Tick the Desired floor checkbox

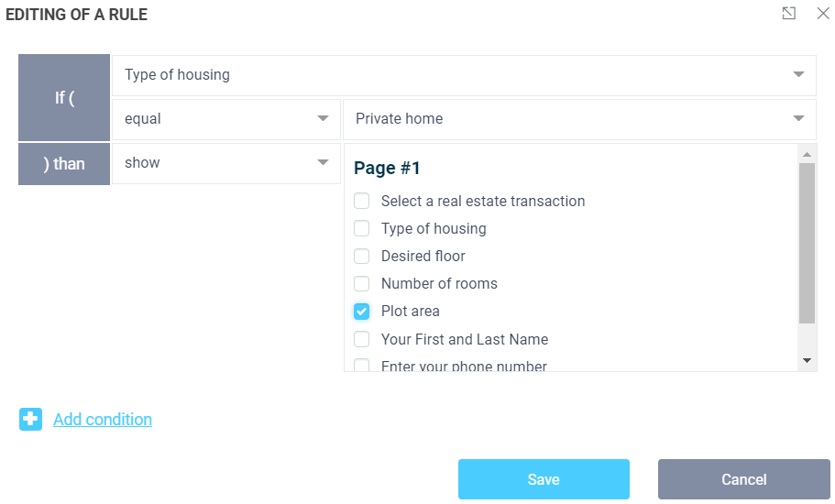362,257
